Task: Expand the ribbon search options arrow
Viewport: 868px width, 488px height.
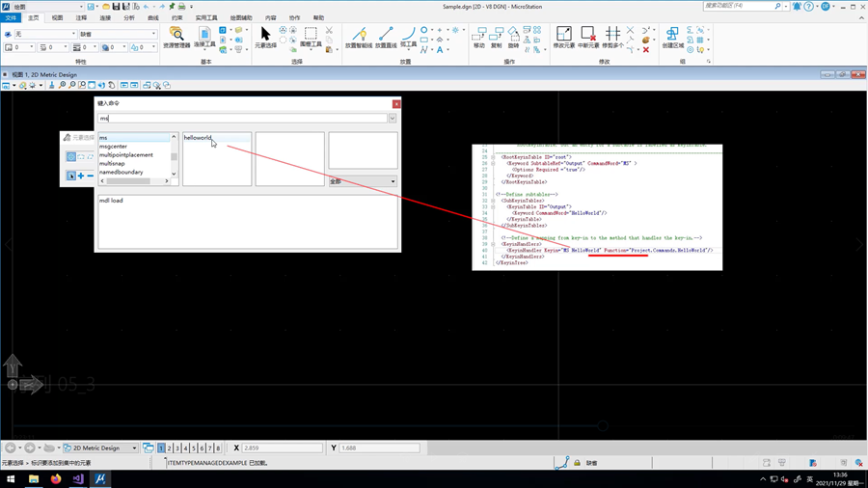Action: pyautogui.click(x=786, y=6)
